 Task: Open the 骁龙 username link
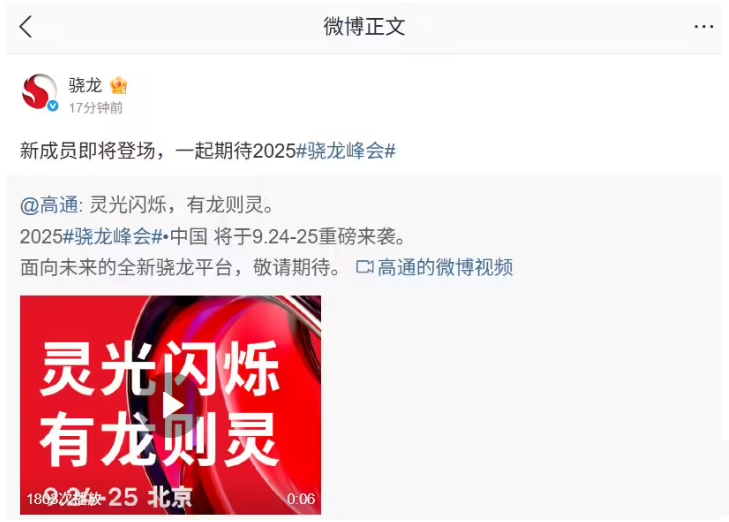pos(85,85)
